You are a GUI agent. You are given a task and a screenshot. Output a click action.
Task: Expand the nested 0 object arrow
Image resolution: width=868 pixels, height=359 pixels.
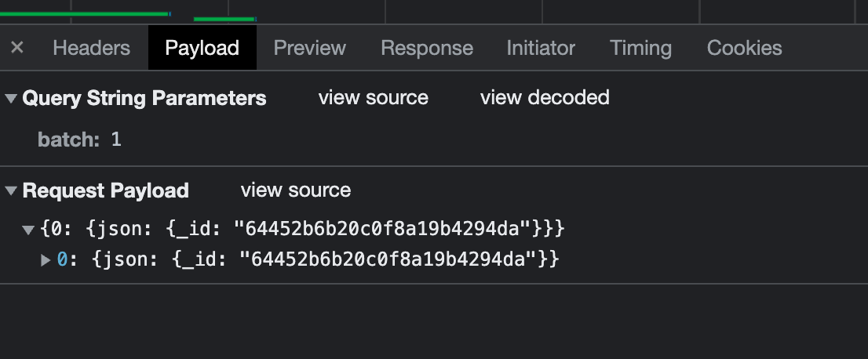point(46,259)
